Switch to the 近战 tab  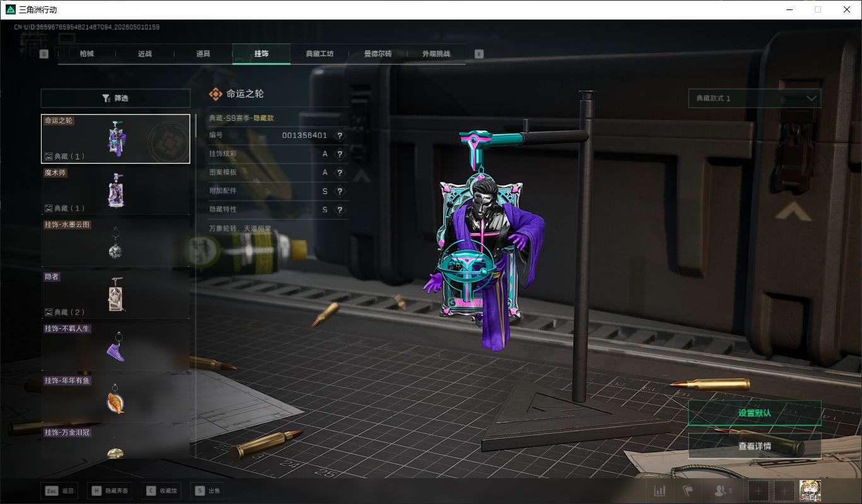coord(145,54)
